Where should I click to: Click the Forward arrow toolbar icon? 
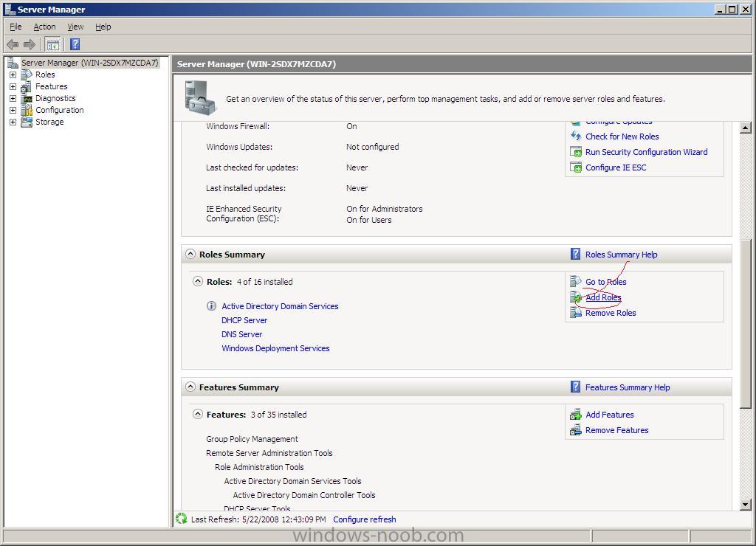pos(30,45)
